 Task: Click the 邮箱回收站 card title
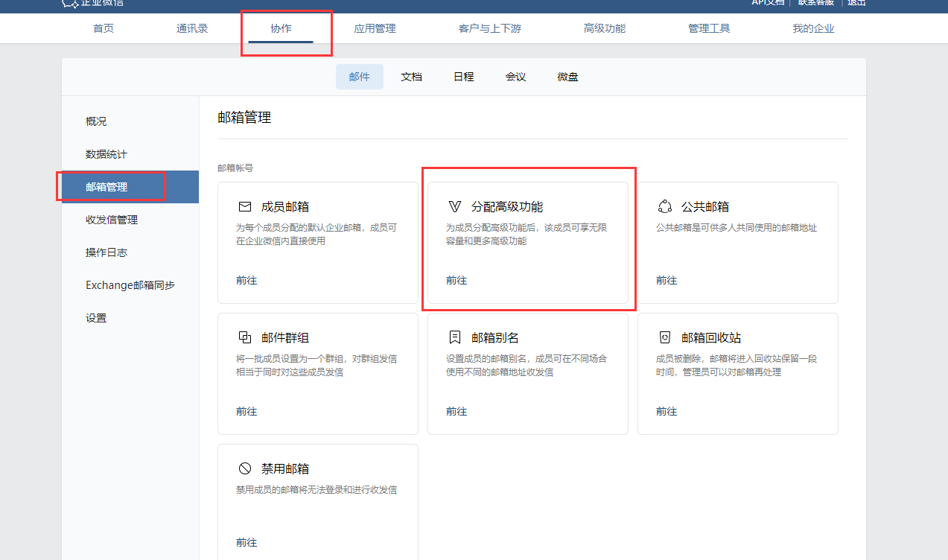[711, 337]
